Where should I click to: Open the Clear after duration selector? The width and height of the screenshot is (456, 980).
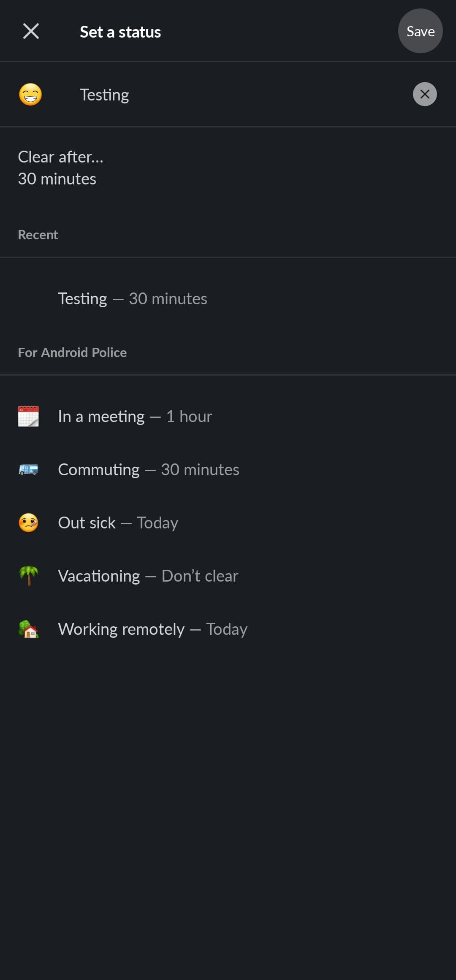pyautogui.click(x=61, y=157)
